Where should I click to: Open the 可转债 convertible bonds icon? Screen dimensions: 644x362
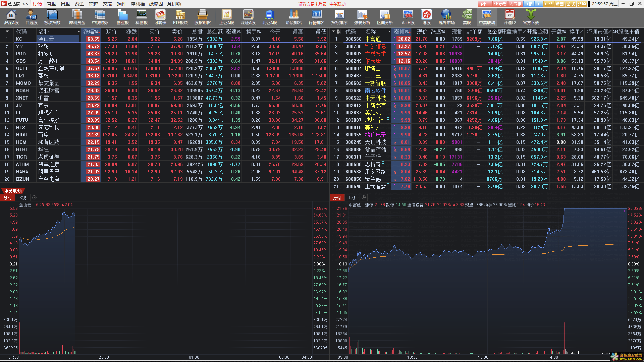coord(160,17)
